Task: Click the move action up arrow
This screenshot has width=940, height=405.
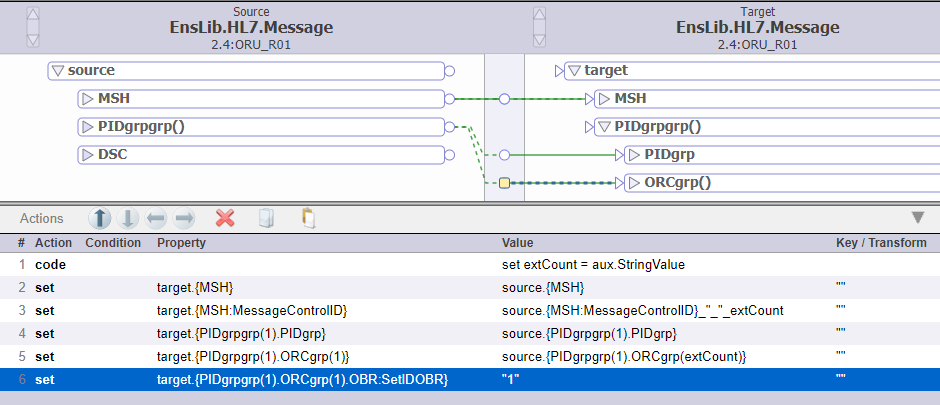Action: click(100, 218)
